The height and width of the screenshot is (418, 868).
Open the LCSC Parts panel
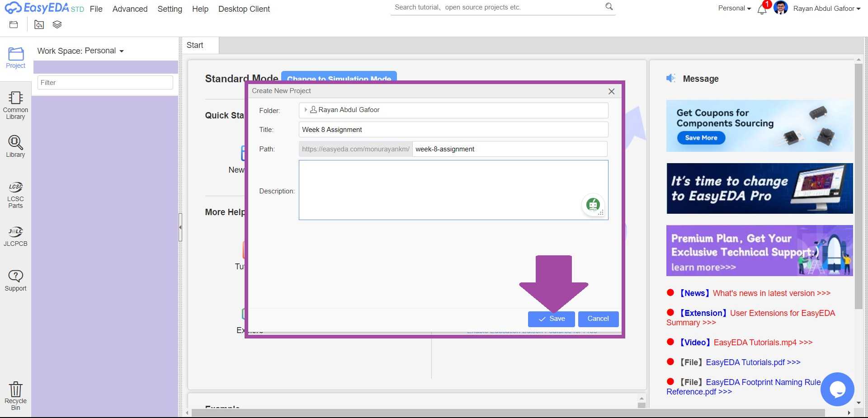click(x=15, y=195)
